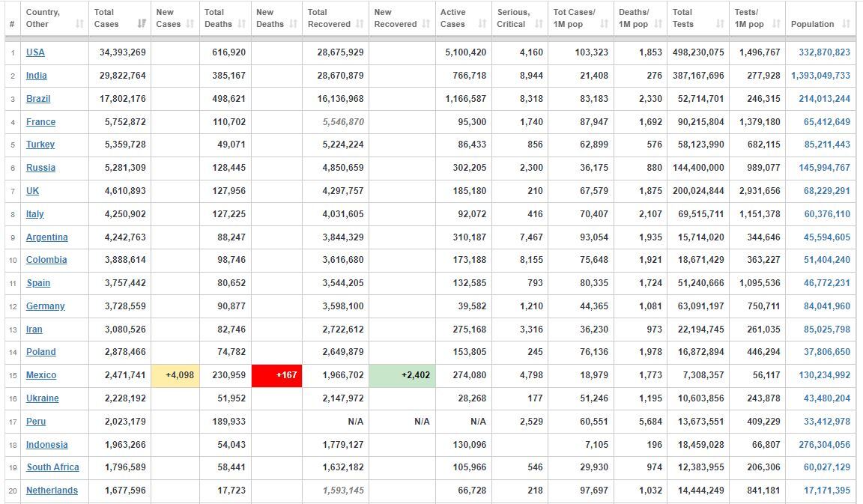The height and width of the screenshot is (504, 863).
Task: Select Germany active cases value 39,582
Action: pos(472,306)
